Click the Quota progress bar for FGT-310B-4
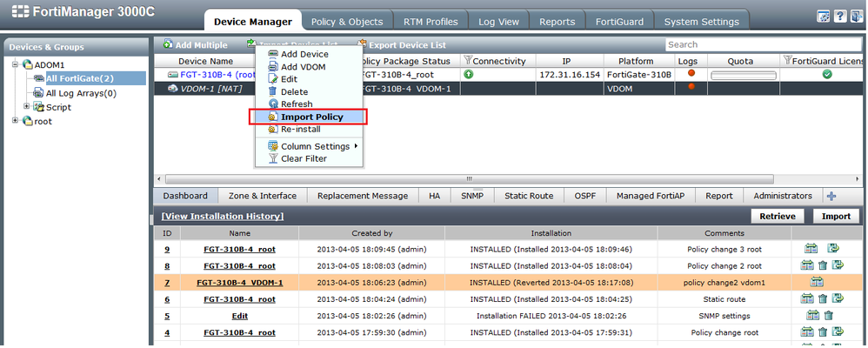The height and width of the screenshot is (348, 868). click(x=744, y=76)
